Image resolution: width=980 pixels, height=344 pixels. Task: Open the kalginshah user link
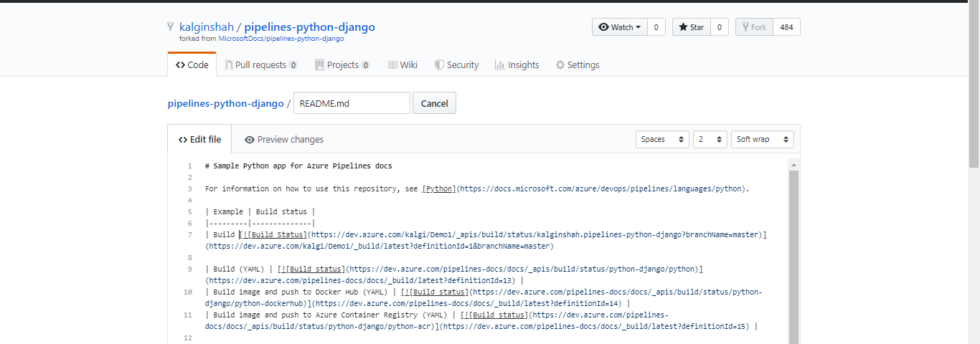[207, 27]
